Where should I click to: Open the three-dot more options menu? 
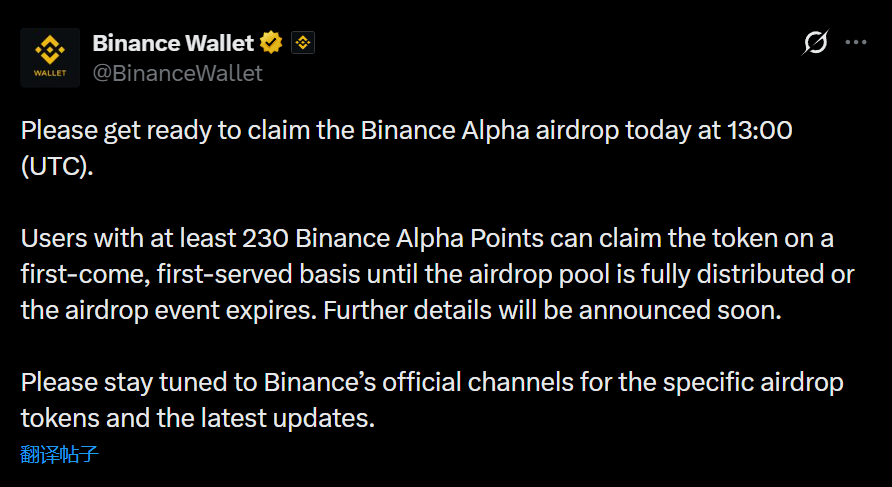(x=856, y=43)
